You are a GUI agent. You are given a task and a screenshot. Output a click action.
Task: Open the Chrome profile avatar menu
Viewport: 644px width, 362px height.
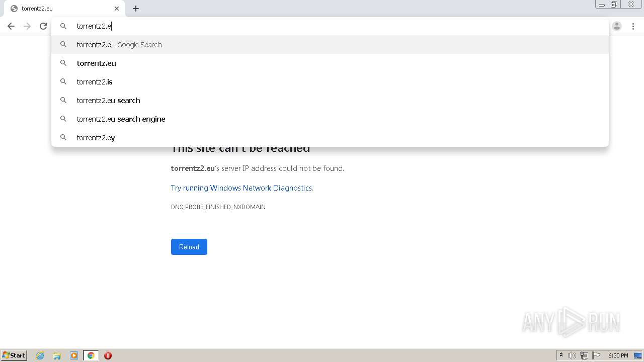coord(617,26)
